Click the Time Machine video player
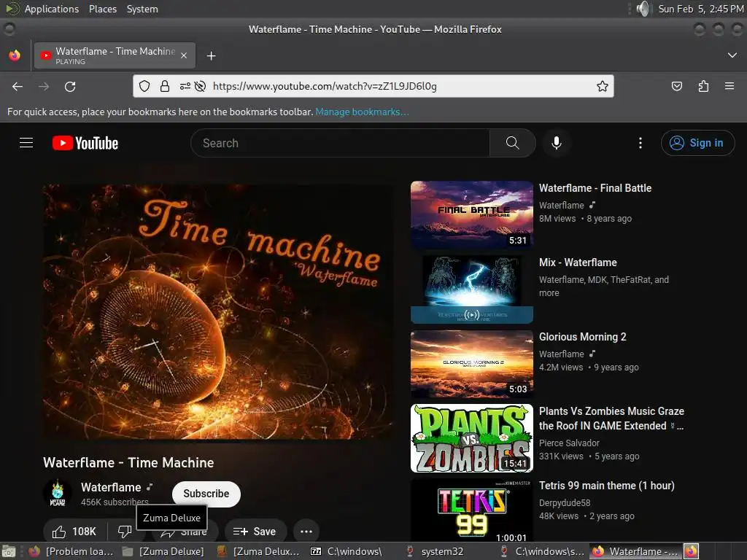 pyautogui.click(x=218, y=312)
